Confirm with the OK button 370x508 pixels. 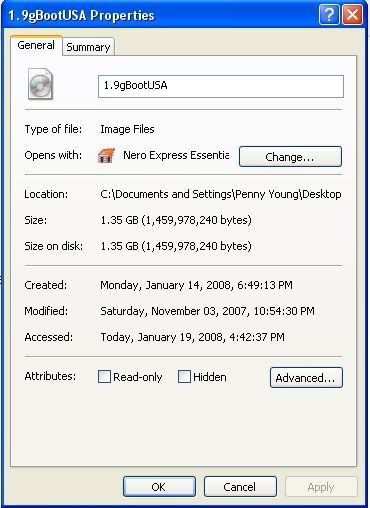[159, 487]
